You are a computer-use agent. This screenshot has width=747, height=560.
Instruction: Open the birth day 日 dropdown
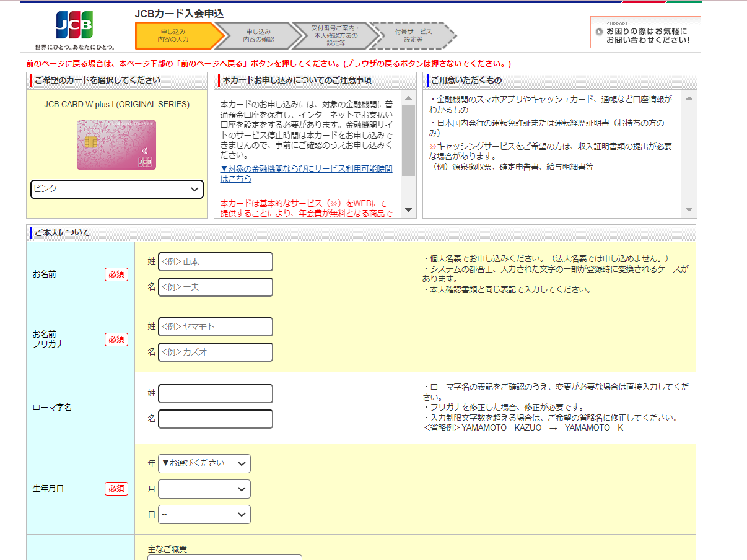pos(204,514)
